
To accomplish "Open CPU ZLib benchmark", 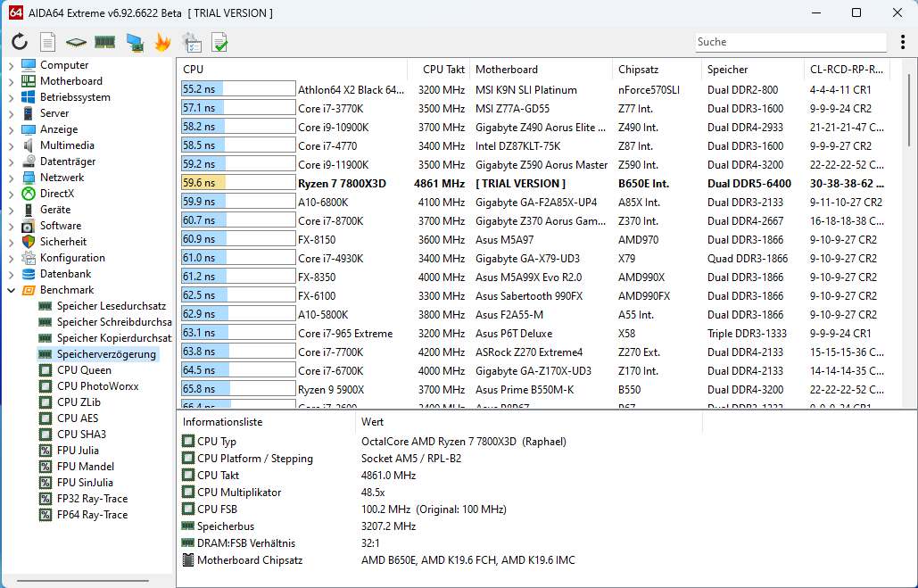I will click(79, 402).
